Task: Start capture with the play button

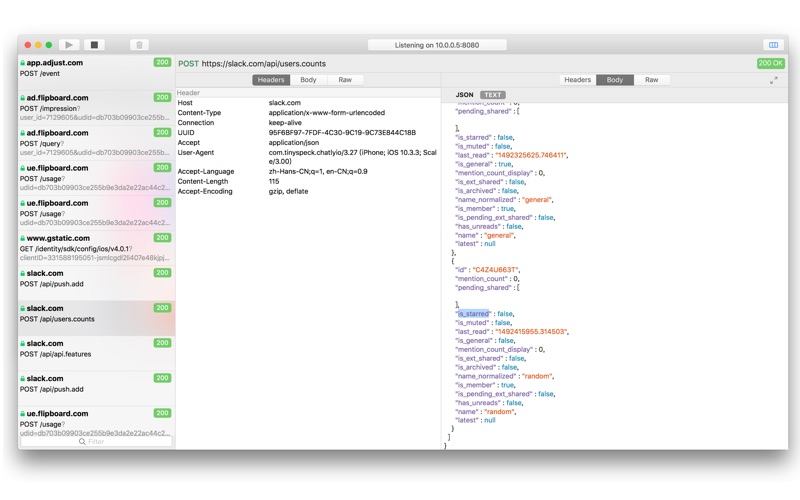Action: click(x=69, y=45)
